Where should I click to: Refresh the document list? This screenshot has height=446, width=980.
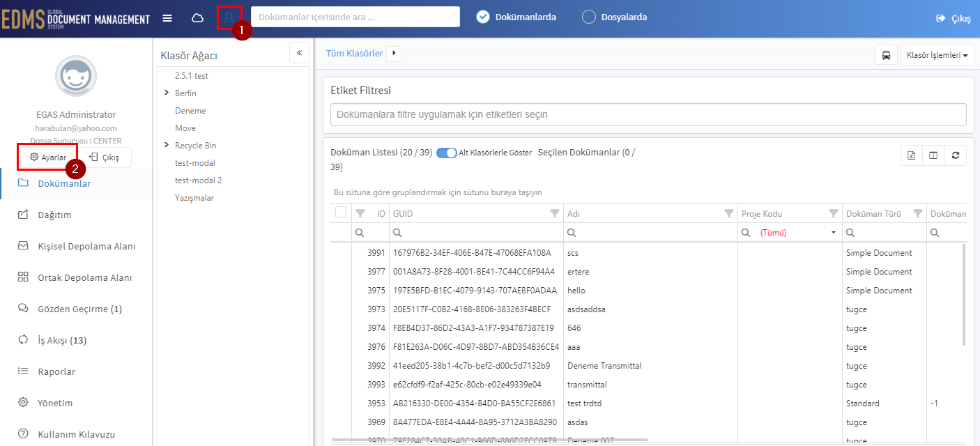tap(955, 155)
